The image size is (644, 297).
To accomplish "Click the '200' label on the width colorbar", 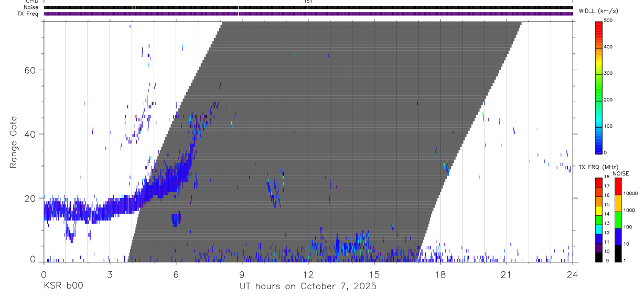I will [x=608, y=100].
